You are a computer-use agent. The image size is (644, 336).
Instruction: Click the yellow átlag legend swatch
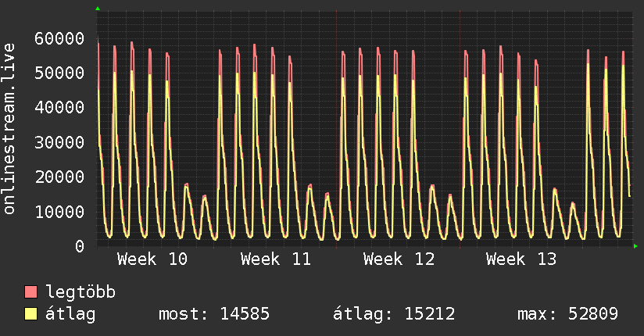30,313
